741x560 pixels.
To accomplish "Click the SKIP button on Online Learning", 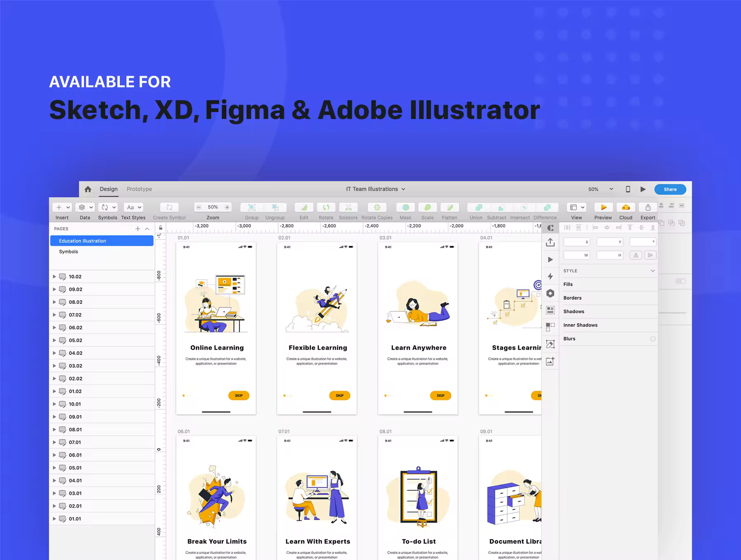I will (x=239, y=396).
